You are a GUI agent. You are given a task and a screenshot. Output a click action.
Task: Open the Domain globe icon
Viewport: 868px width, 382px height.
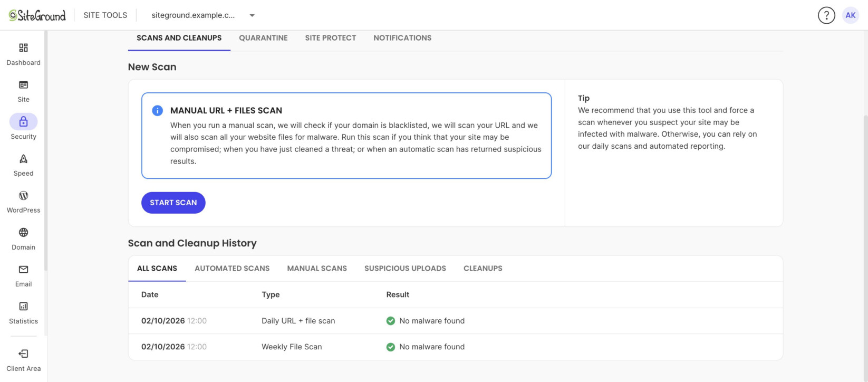click(23, 233)
